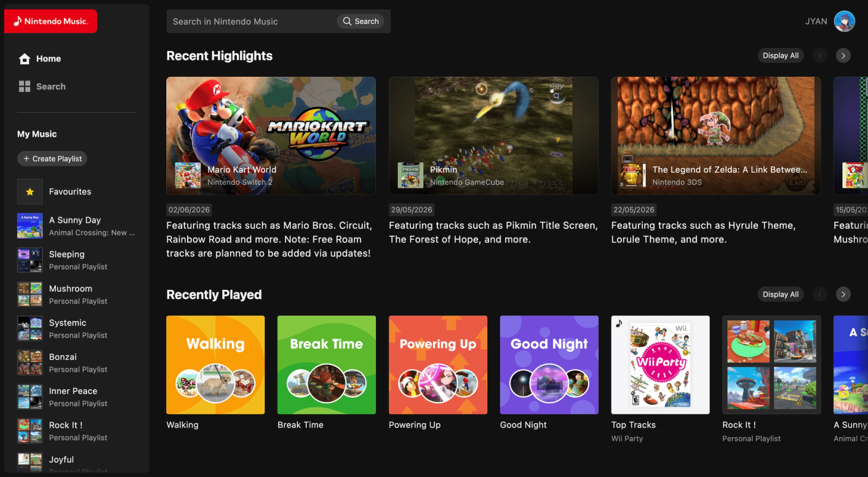
Task: Go to Home in the sidebar
Action: pyautogui.click(x=40, y=58)
